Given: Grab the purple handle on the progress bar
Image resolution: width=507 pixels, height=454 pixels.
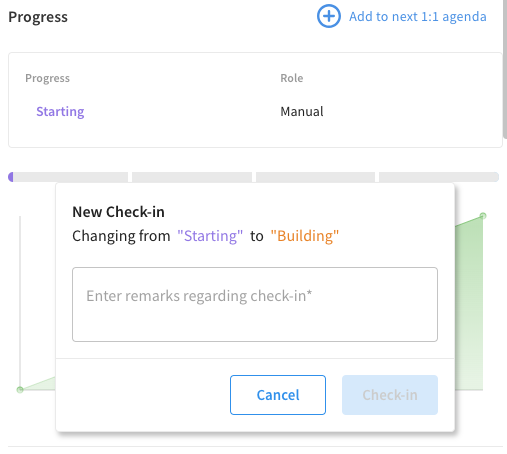Looking at the screenshot, I should point(11,177).
